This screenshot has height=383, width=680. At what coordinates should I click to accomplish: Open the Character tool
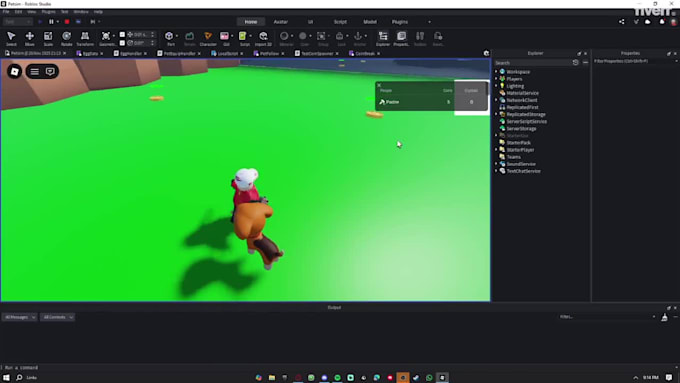click(x=208, y=38)
